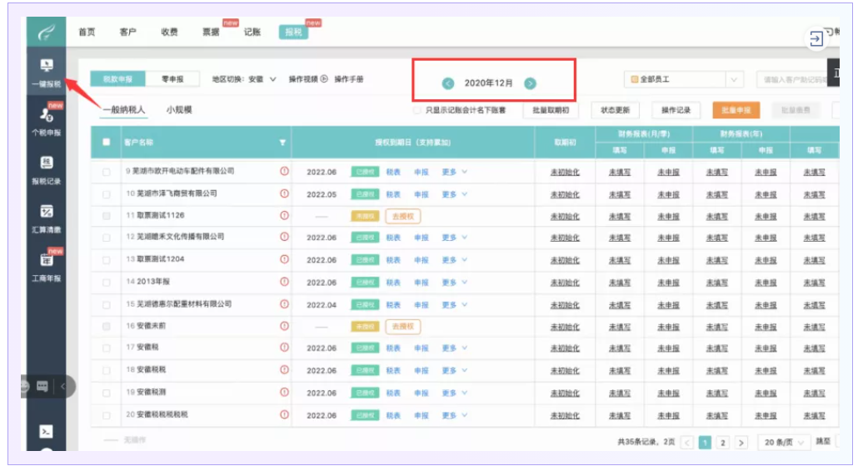The height and width of the screenshot is (471, 868).
Task: Enable 只显示记账会计名下账套 checkbox
Action: 417,110
